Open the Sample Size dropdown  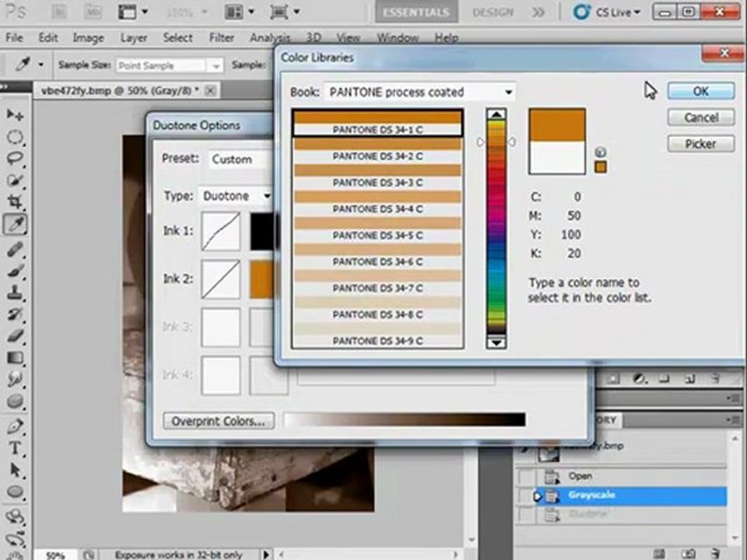169,65
